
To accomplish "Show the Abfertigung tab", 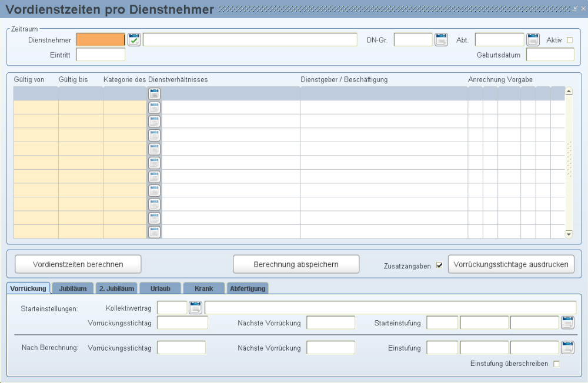I will [x=248, y=288].
